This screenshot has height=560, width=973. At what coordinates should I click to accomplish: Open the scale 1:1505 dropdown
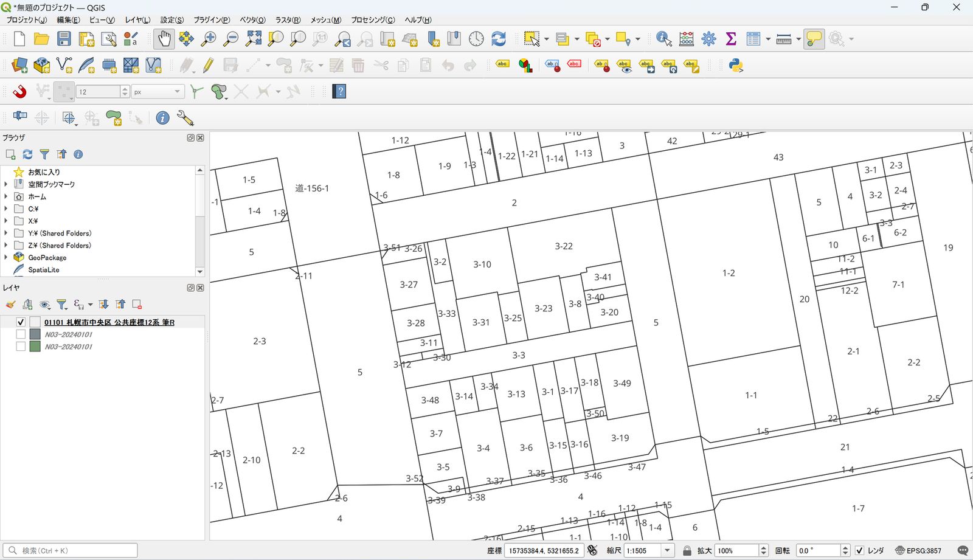click(x=667, y=550)
